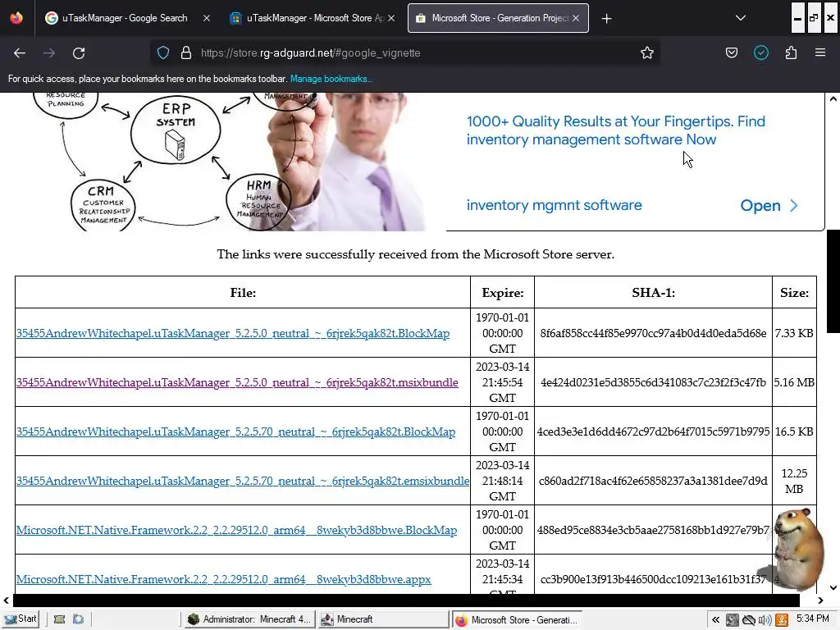Click the 1000+ Quality Results ad headline
Viewport: 840px width, 630px height.
(615, 130)
